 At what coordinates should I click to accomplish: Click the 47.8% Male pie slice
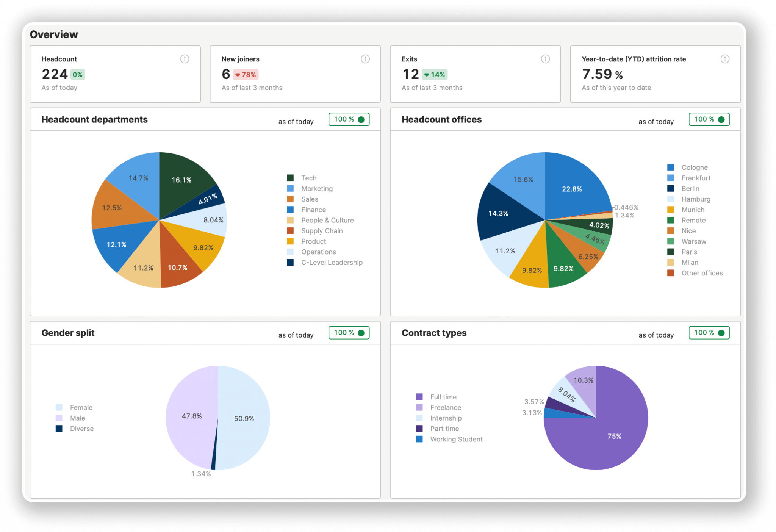coord(192,416)
